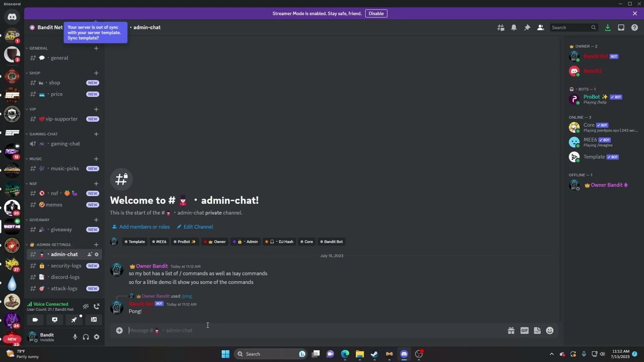Start an activity with the rocket icon
Viewport: 644px width, 362px height.
[74, 320]
